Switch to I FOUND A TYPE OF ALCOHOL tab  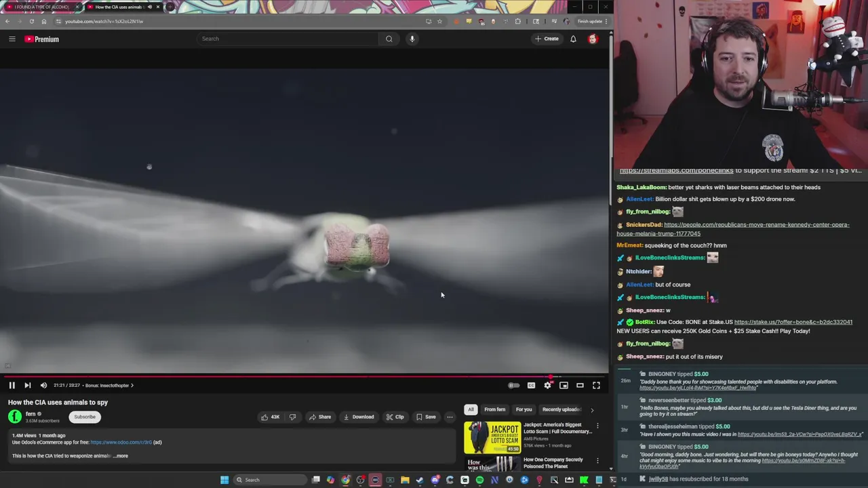[x=41, y=7]
